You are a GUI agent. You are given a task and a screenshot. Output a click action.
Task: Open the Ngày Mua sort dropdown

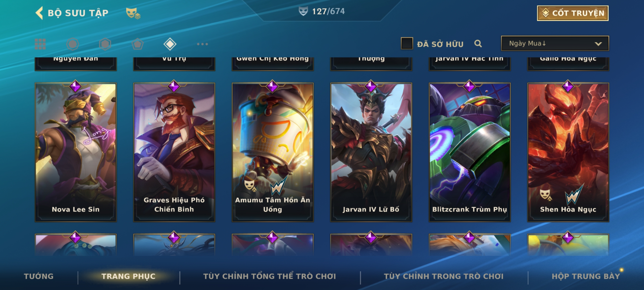(x=555, y=43)
